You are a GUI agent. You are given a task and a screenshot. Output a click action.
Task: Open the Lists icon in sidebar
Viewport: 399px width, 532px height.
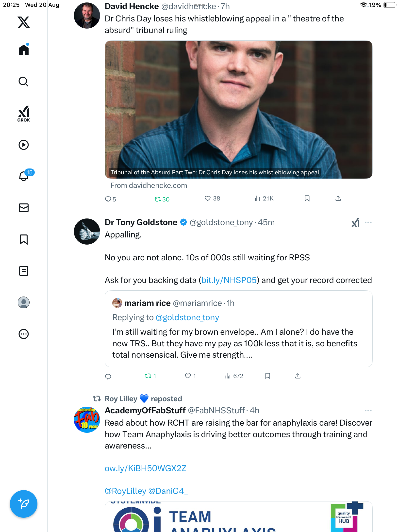point(24,271)
